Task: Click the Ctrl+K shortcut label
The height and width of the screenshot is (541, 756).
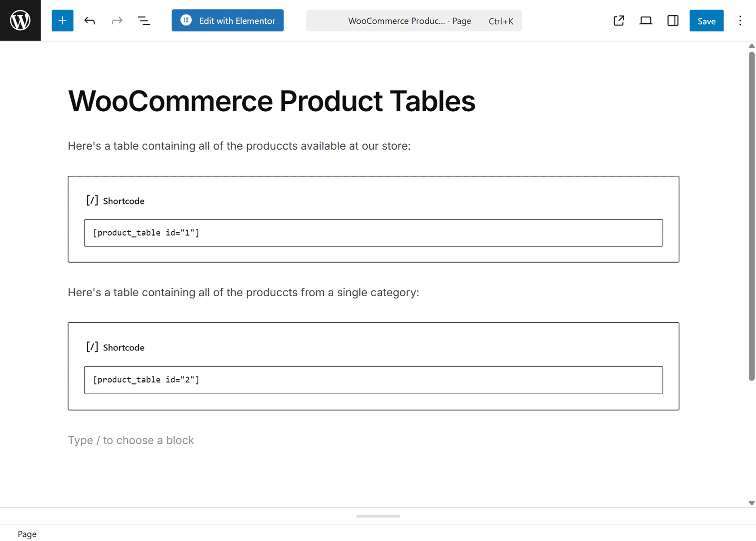Action: (x=501, y=21)
